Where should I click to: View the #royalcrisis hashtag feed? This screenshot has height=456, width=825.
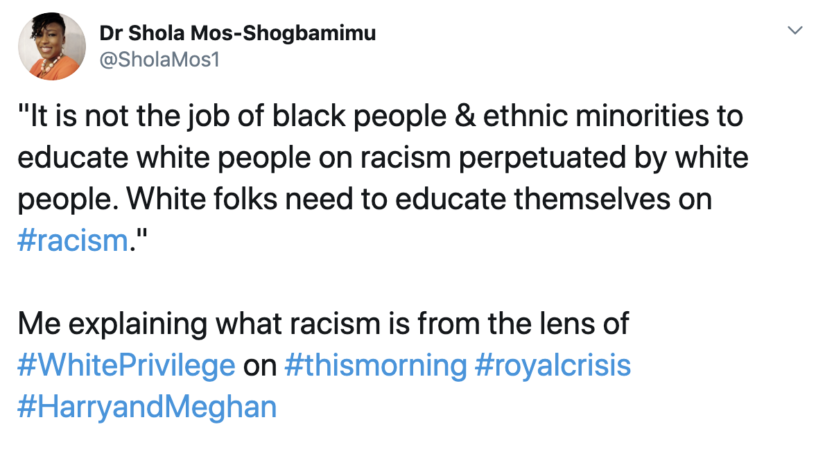point(552,366)
